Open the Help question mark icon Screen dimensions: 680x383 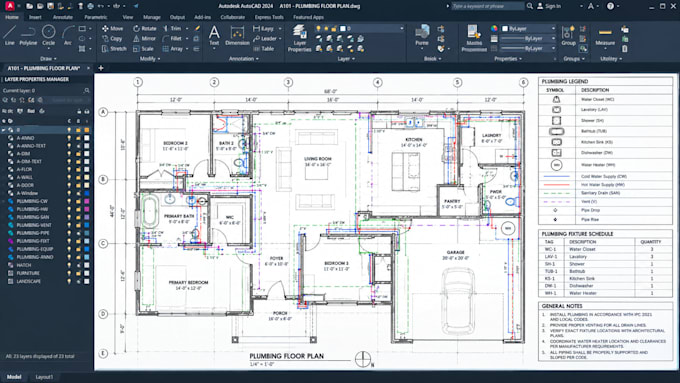point(611,6)
